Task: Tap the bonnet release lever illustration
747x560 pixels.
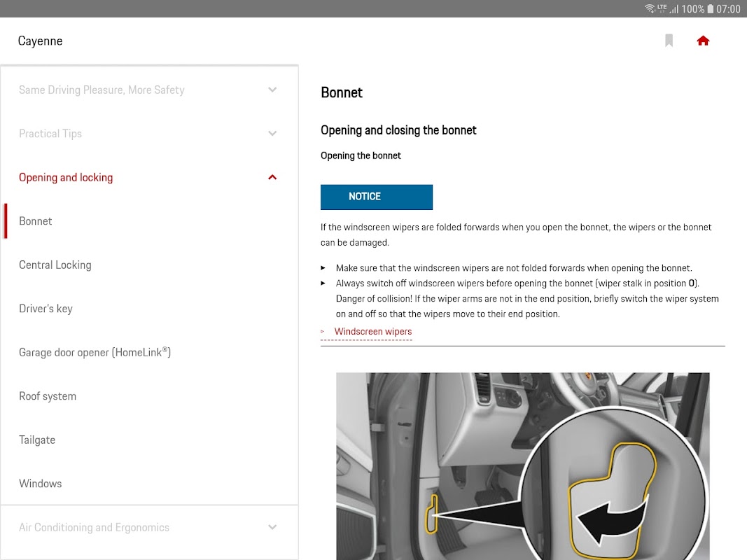Action: pos(522,465)
